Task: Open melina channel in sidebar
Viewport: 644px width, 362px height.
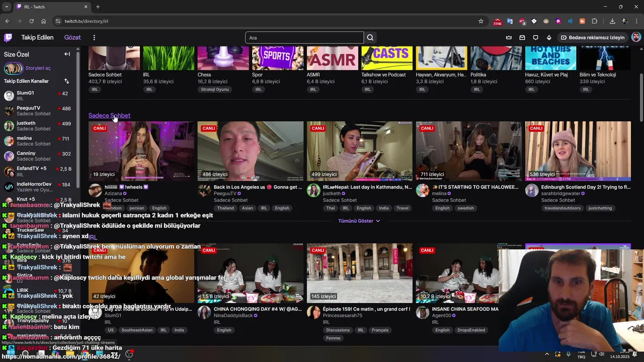Action: (39, 141)
